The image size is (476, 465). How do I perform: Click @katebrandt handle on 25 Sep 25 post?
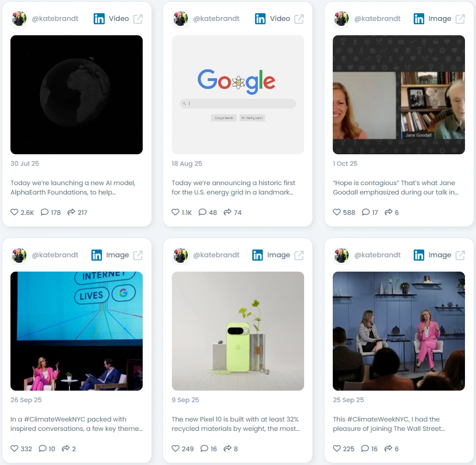tap(377, 255)
